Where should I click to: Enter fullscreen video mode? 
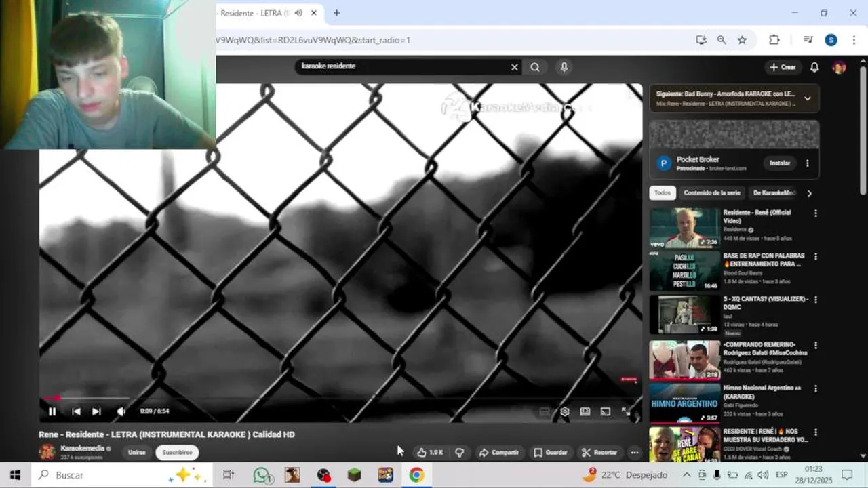626,411
